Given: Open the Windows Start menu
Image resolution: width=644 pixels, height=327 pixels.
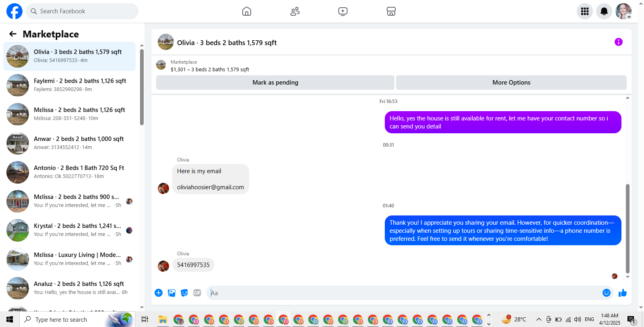Looking at the screenshot, I should coord(10,319).
